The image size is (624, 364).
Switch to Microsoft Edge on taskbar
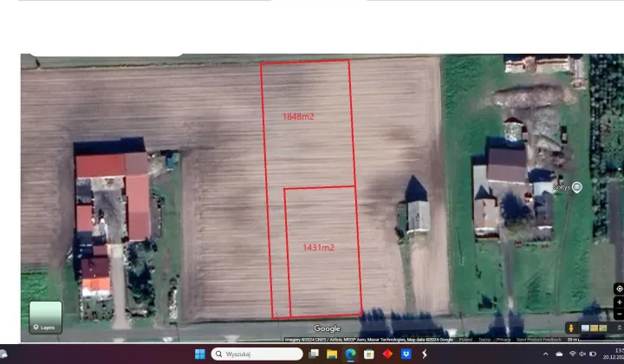point(351,354)
